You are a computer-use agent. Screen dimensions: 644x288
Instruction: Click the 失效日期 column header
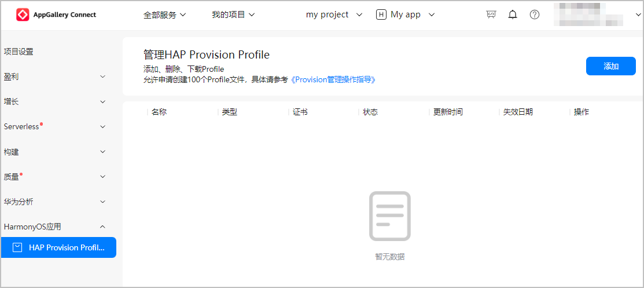click(x=518, y=112)
